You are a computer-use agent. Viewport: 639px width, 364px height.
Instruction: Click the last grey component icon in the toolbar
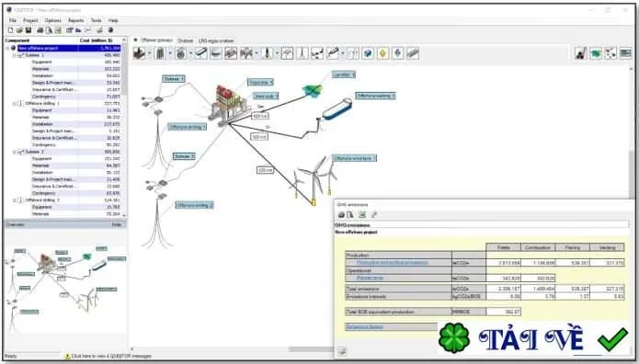coord(413,53)
